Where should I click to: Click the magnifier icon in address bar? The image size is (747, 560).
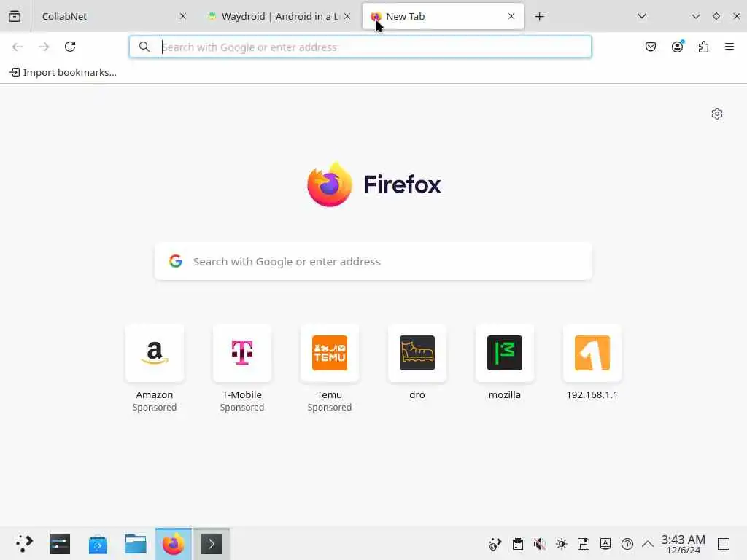tap(144, 47)
